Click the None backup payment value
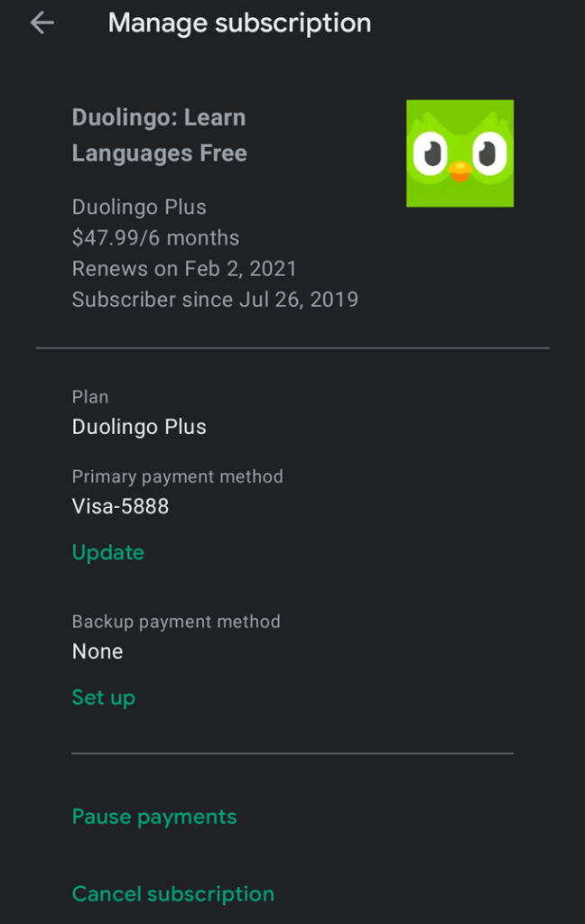The width and height of the screenshot is (585, 924). [97, 651]
